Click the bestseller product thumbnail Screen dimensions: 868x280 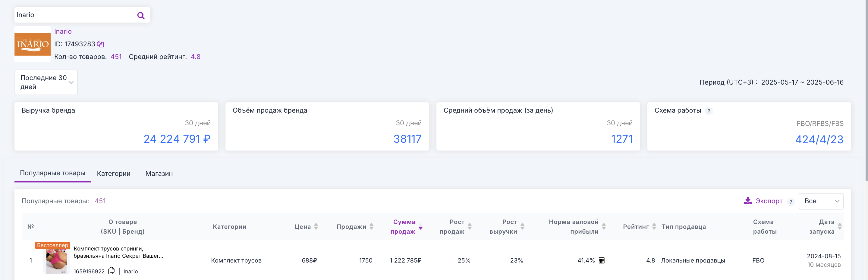57,261
